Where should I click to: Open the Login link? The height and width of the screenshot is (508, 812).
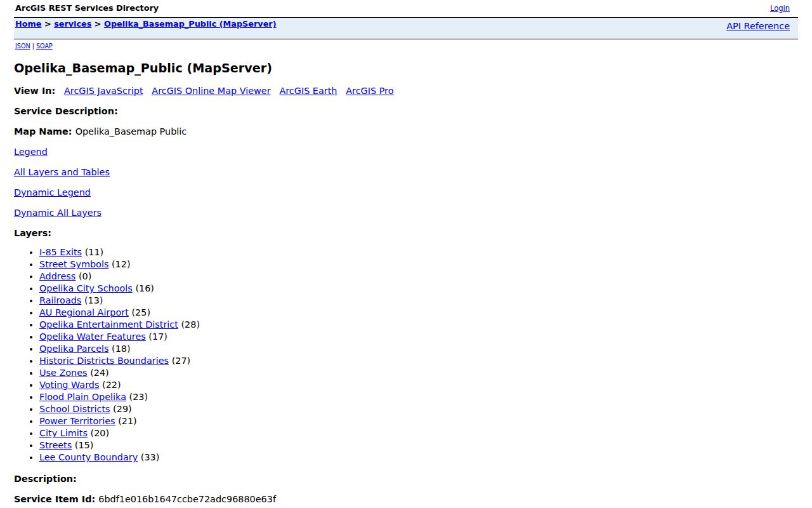(x=780, y=8)
